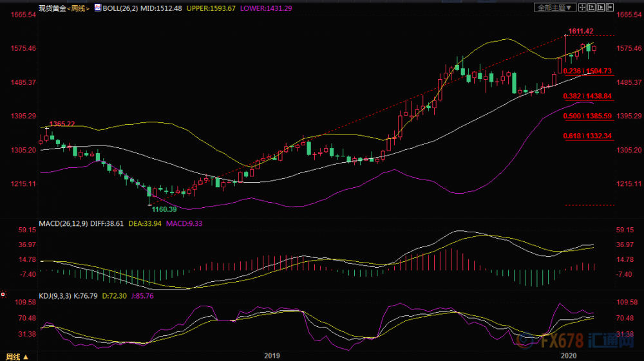The width and height of the screenshot is (644, 361).
Task: Click the 2019 label on time axis
Action: pos(272,356)
